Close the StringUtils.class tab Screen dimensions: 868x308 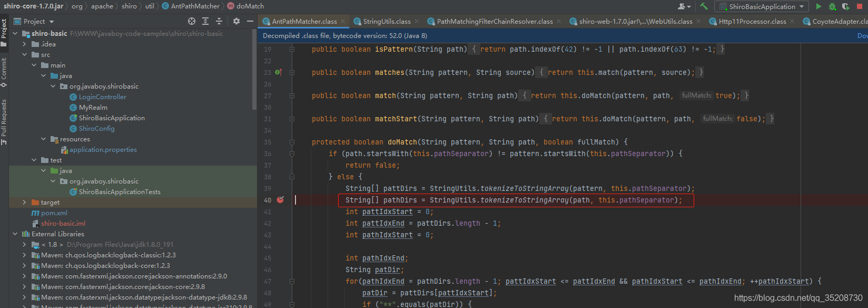tap(417, 21)
